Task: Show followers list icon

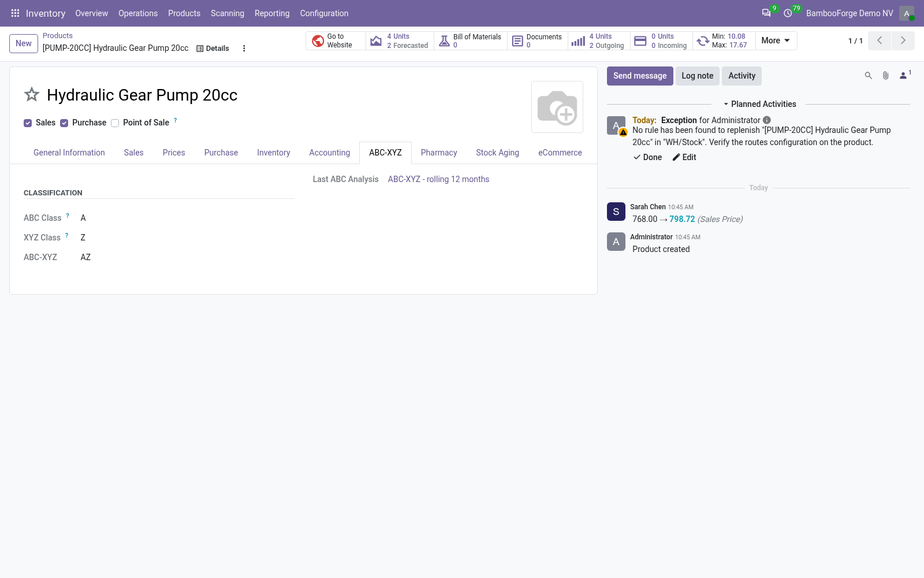Action: pos(904,75)
